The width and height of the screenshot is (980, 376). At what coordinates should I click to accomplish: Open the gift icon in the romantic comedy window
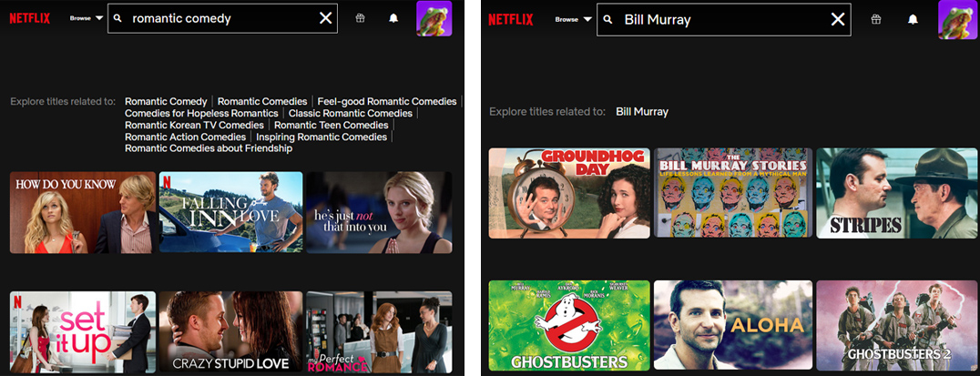click(360, 18)
